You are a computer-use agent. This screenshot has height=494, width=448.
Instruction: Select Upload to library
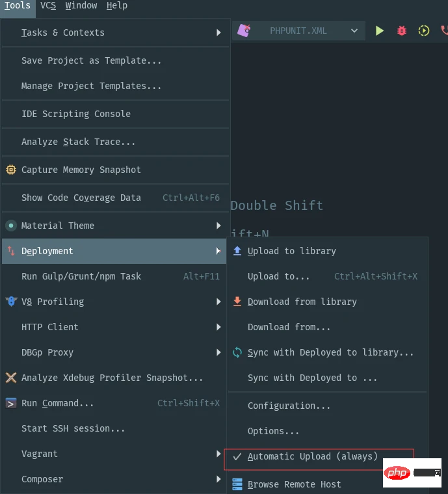point(328,251)
